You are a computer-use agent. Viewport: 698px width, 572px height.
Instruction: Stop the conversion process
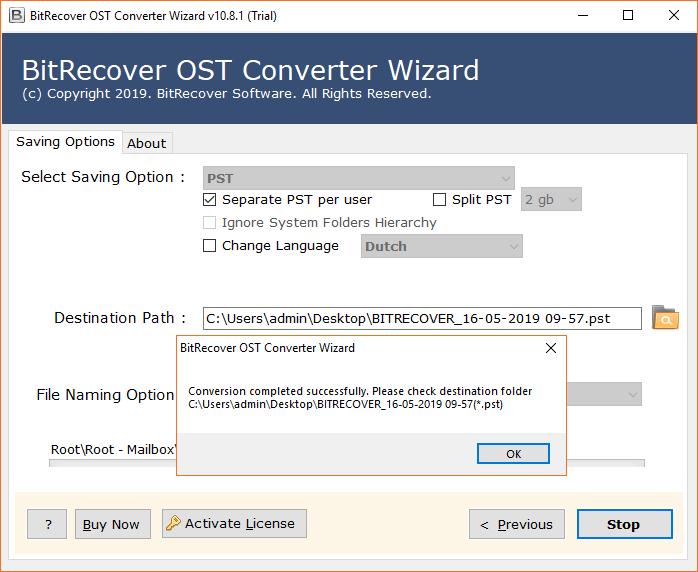[x=625, y=524]
